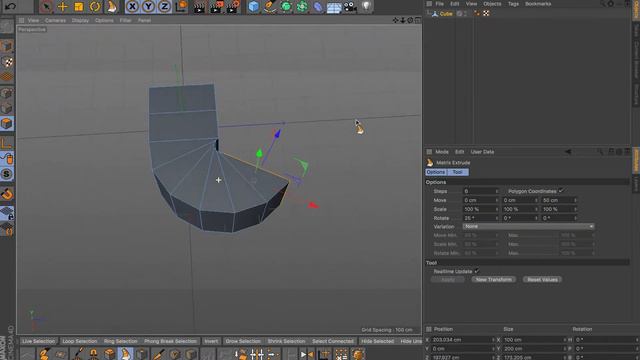This screenshot has height=360, width=640.
Task: Open the viewport View menu
Action: pos(33,20)
